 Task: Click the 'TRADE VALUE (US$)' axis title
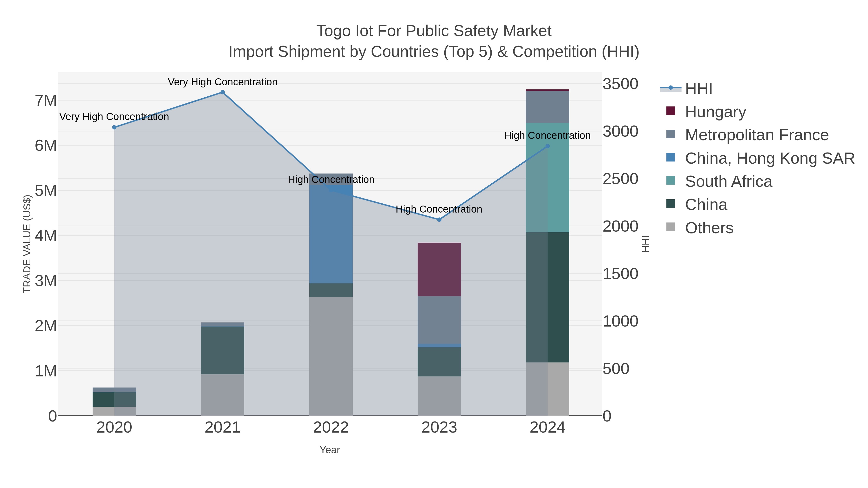click(27, 244)
